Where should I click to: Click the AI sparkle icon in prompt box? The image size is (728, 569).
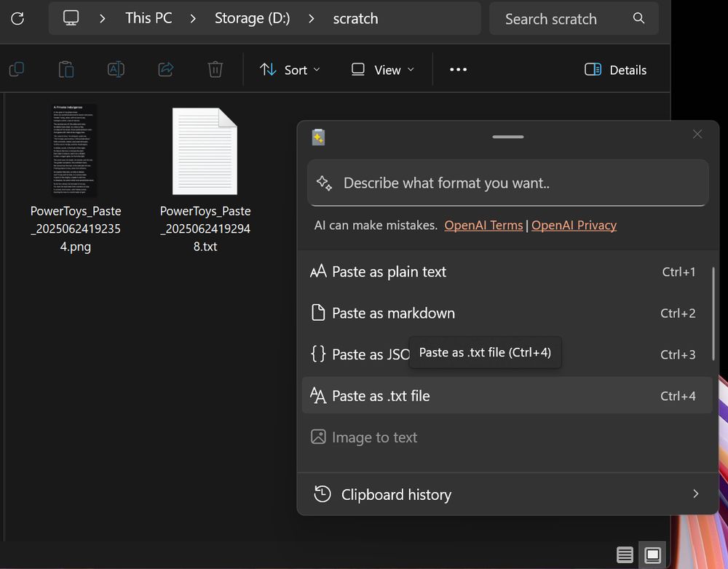click(324, 183)
